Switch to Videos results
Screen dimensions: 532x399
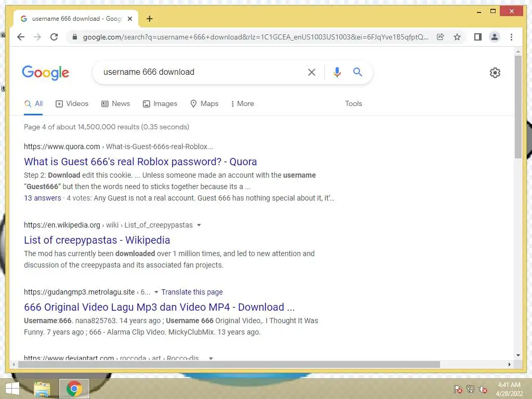[72, 104]
